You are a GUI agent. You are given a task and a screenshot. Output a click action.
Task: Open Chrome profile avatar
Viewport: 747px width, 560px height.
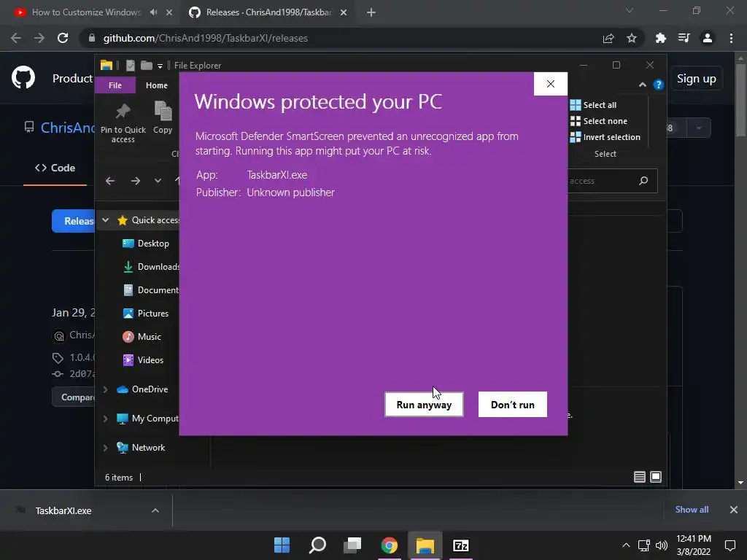pyautogui.click(x=708, y=38)
